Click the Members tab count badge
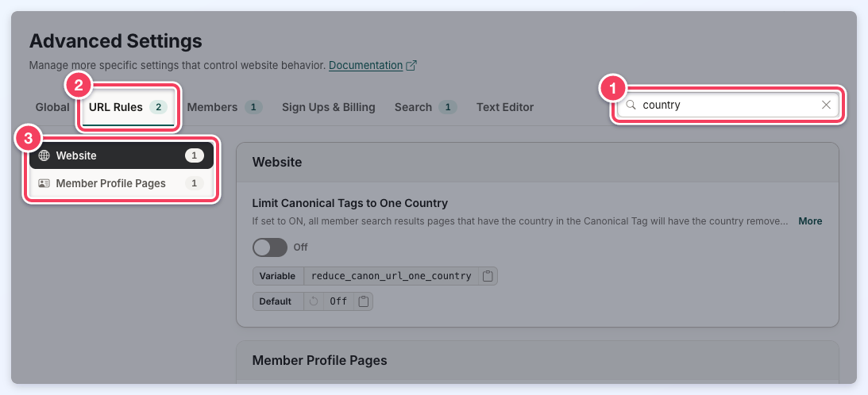The image size is (868, 395). point(253,107)
